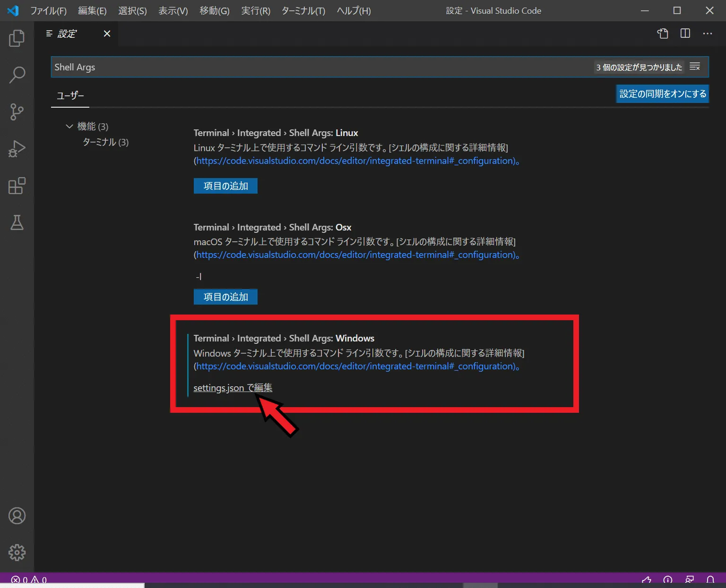Screen dimensions: 726x588
Task: Open the 編集(E) menu
Action: click(x=92, y=10)
